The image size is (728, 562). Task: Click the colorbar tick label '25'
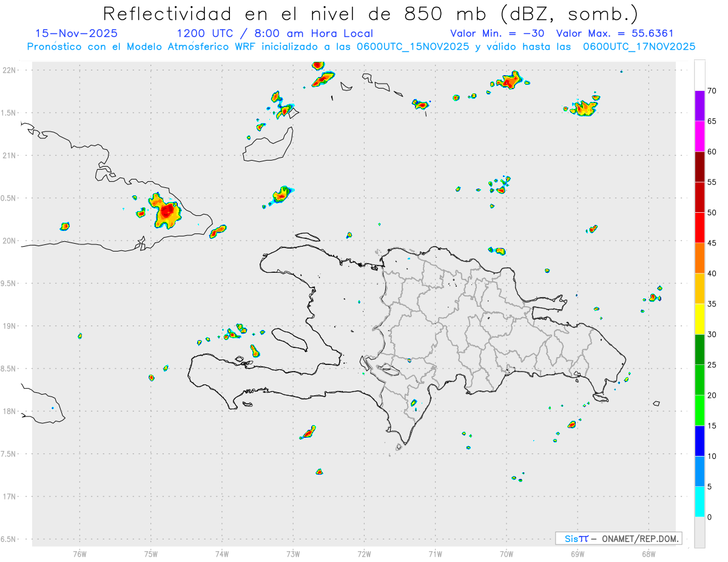click(712, 365)
